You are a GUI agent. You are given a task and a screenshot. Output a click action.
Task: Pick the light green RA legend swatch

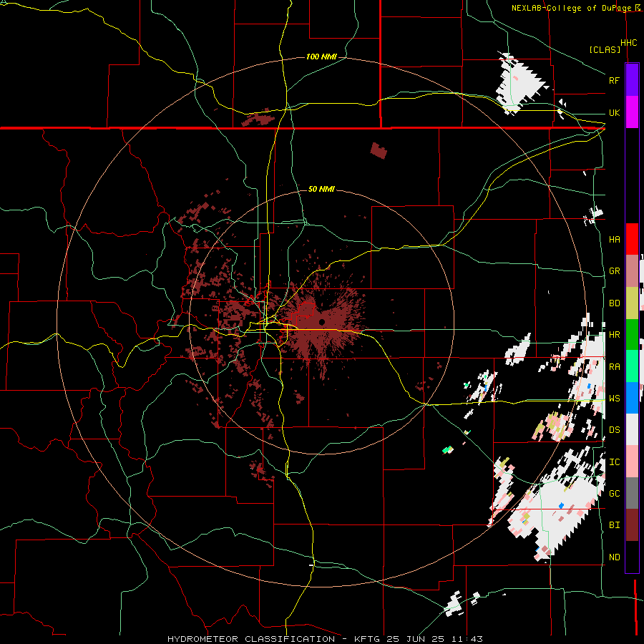pyautogui.click(x=632, y=366)
